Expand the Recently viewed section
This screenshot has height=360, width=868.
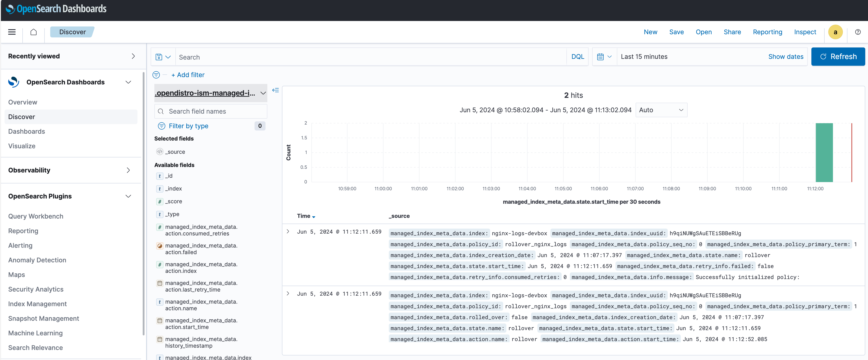pos(133,56)
